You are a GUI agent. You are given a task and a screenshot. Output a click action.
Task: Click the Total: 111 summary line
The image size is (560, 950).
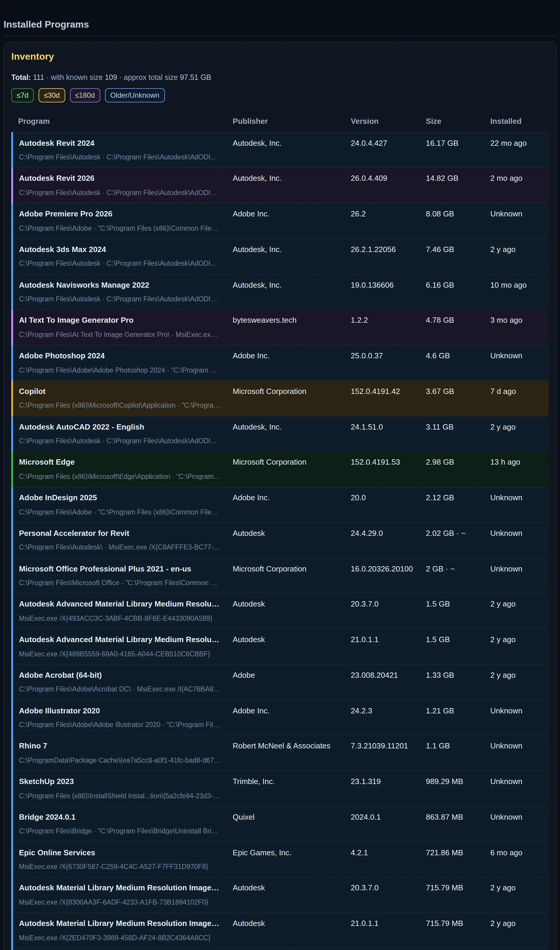pyautogui.click(x=111, y=77)
